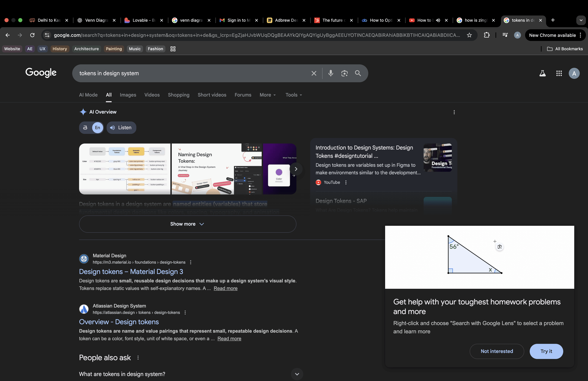Click the voice search microphone icon

pyautogui.click(x=331, y=73)
